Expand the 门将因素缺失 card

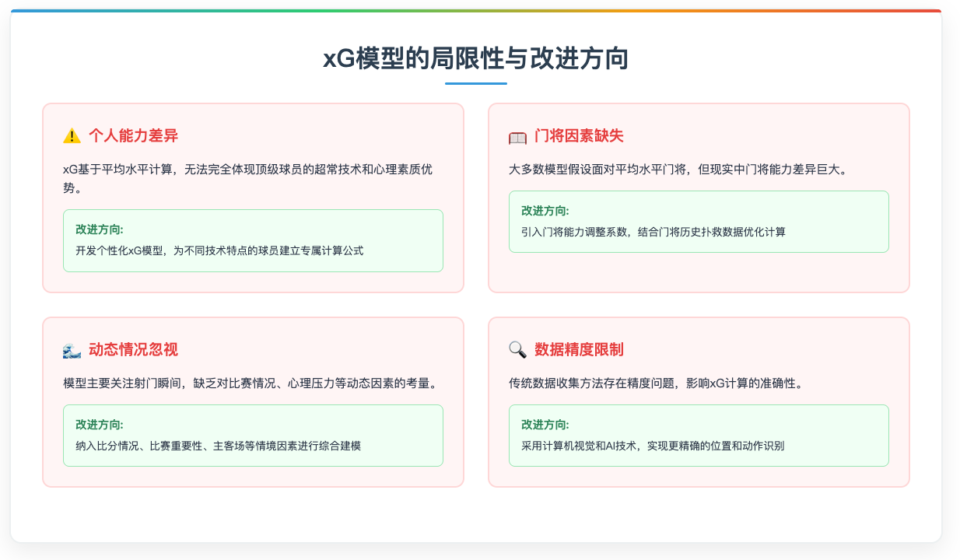(x=698, y=197)
